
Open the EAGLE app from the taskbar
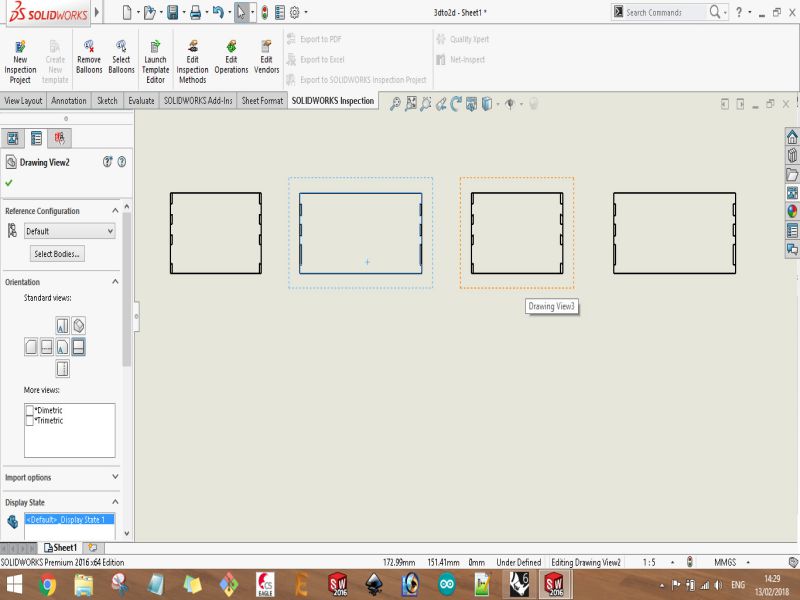click(265, 585)
